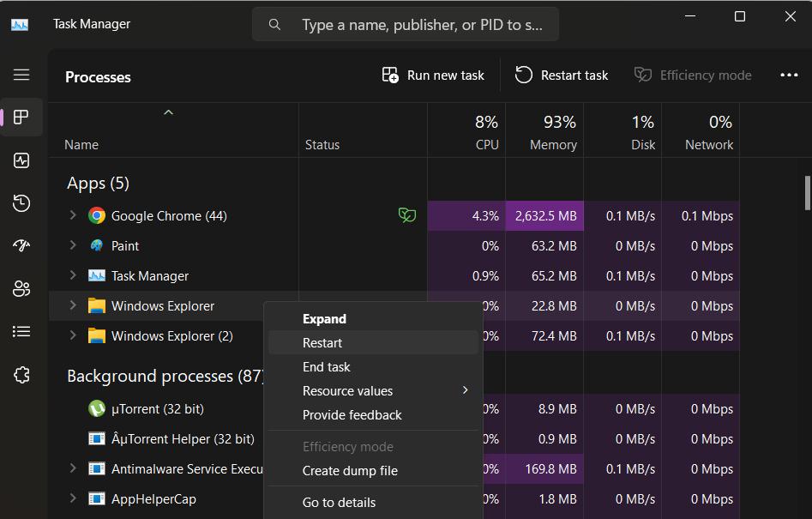Choose End task in context menu
This screenshot has width=812, height=519.
tap(327, 367)
